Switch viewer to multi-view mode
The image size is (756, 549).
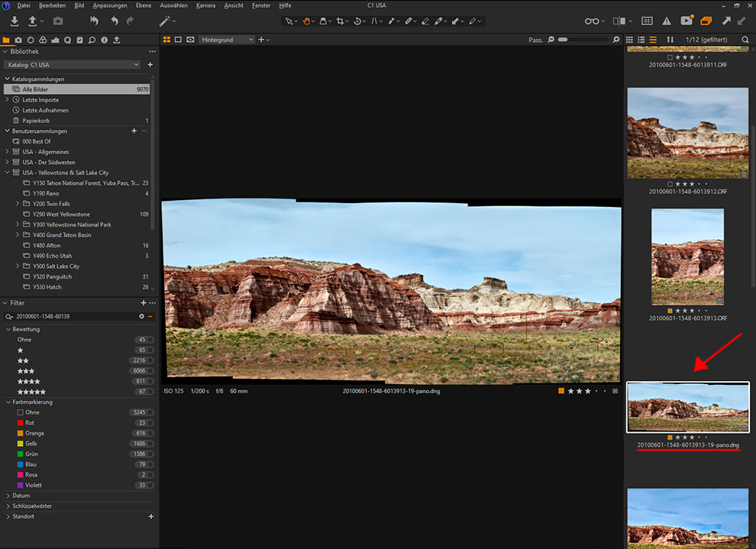166,40
